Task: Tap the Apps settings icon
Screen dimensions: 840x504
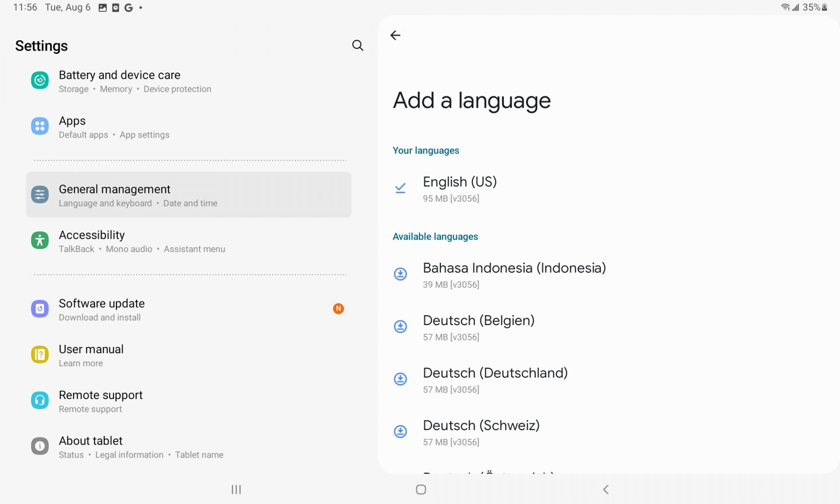Action: pos(40,126)
